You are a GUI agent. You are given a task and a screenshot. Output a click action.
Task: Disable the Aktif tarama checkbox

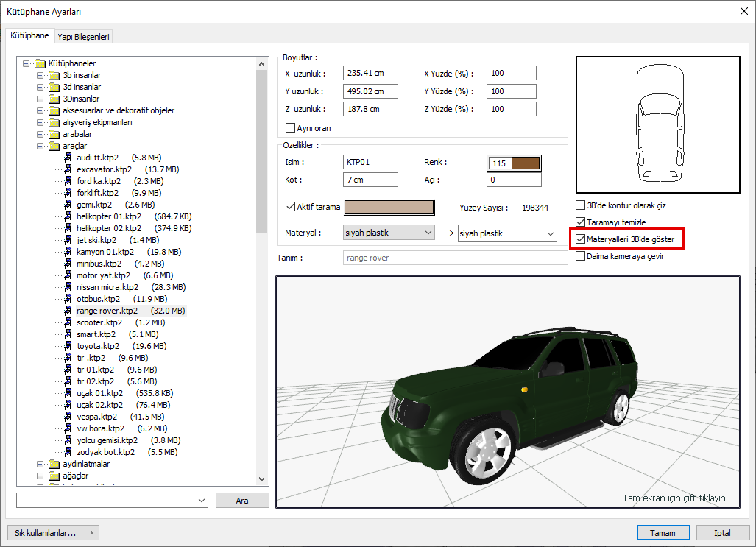(289, 207)
